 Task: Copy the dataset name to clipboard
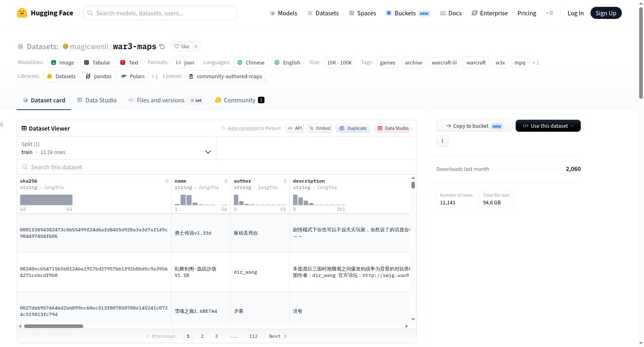click(162, 46)
